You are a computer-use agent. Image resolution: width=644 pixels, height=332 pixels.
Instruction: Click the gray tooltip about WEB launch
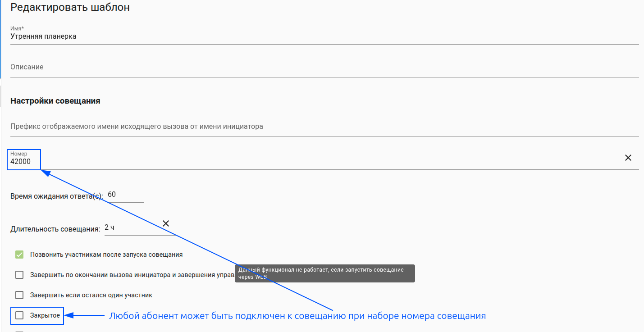pos(324,273)
